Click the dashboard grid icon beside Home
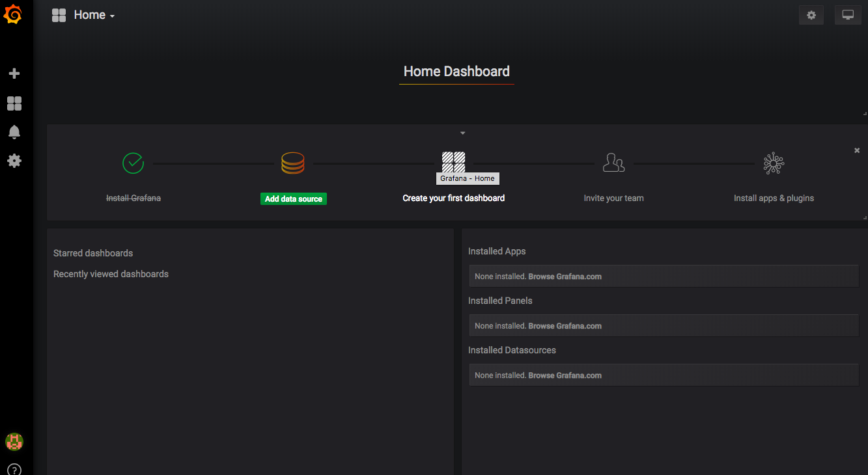This screenshot has width=868, height=475. pyautogui.click(x=59, y=15)
